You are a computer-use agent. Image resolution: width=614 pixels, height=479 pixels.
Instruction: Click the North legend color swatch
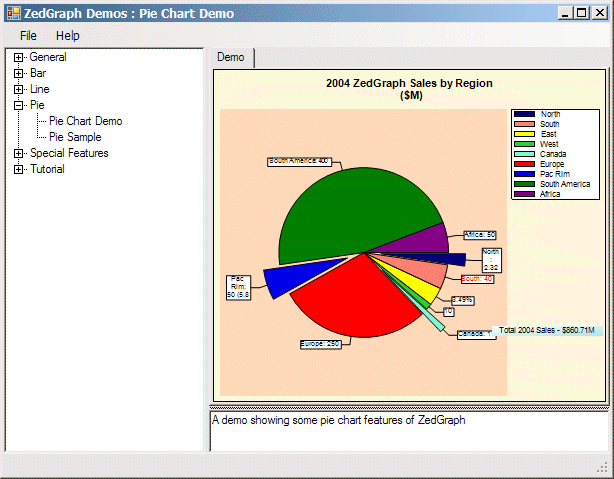coord(524,114)
